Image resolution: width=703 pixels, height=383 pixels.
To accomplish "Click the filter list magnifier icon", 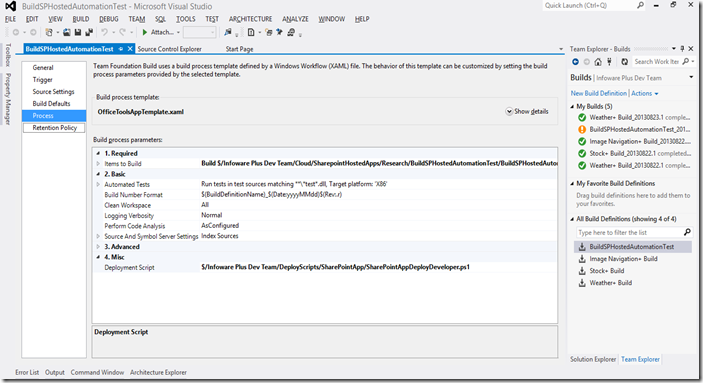I will (687, 232).
